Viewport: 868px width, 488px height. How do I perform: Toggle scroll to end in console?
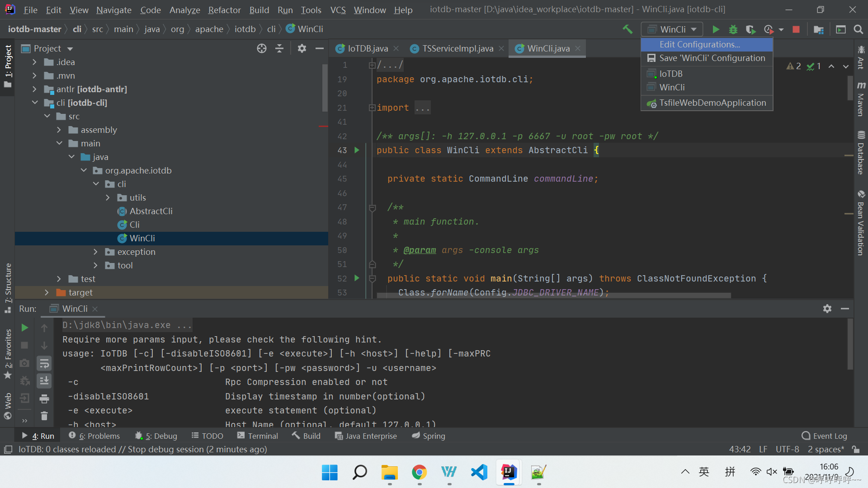(x=44, y=381)
